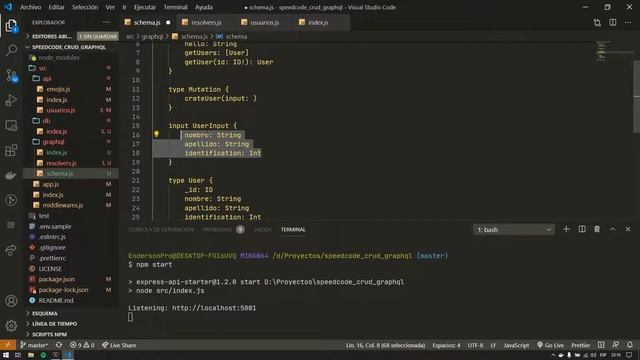Viewport: 640px width, 360px height.
Task: Click the Live Share status bar button
Action: (x=119, y=345)
